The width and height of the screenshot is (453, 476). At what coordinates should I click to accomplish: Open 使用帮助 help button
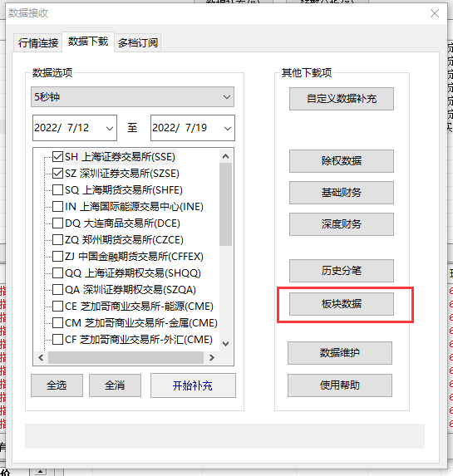tap(340, 385)
